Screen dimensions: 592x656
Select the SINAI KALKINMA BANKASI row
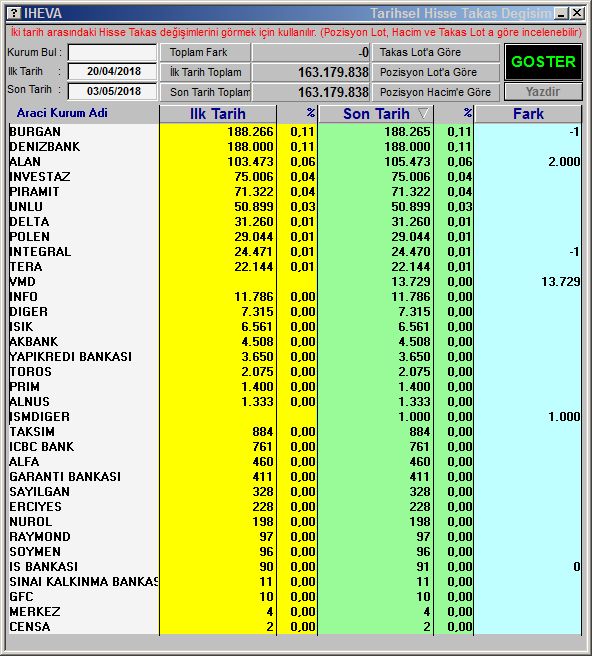295,582
